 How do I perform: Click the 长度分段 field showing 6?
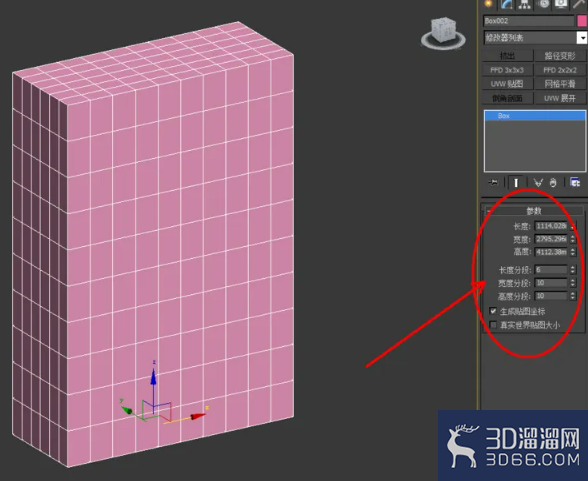coord(551,270)
